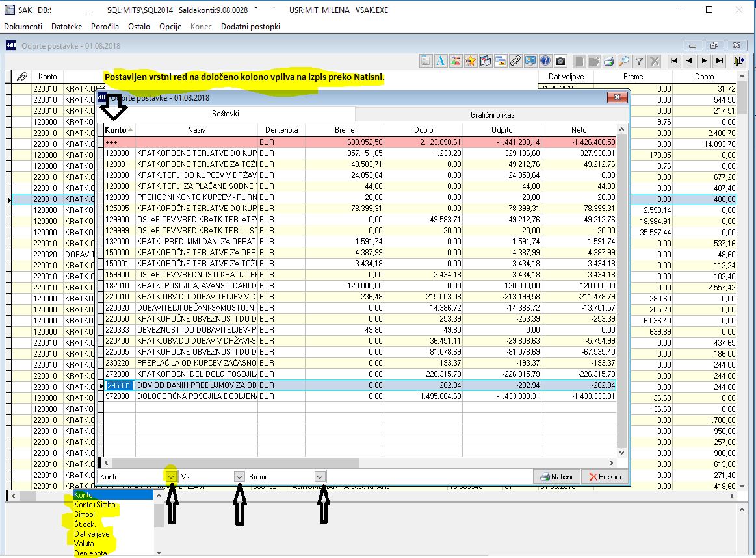The width and height of the screenshot is (756, 558).
Task: Select the 972900 DOLOGORČNA POSOJILA row
Action: [359, 396]
